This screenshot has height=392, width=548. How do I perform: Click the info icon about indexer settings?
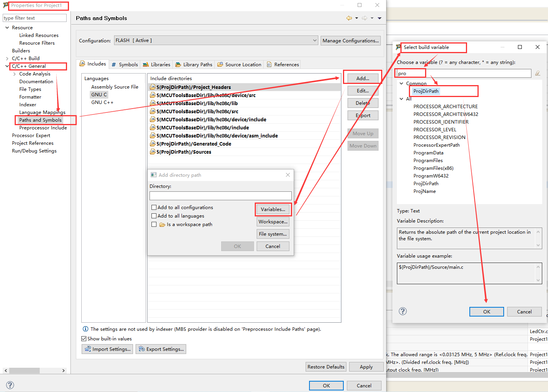pos(86,329)
